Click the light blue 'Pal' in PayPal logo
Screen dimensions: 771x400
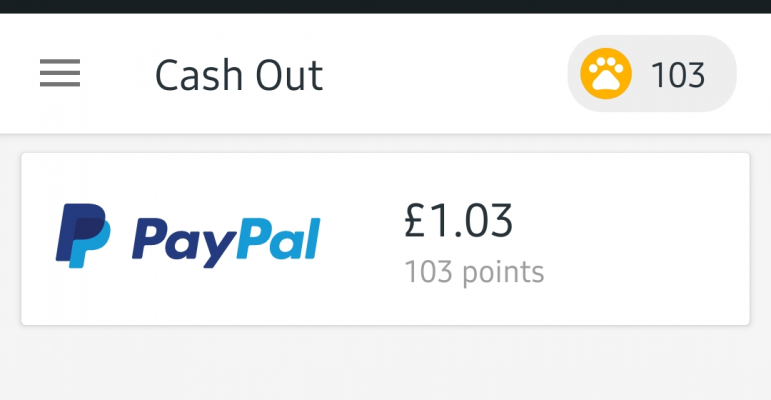(278, 239)
